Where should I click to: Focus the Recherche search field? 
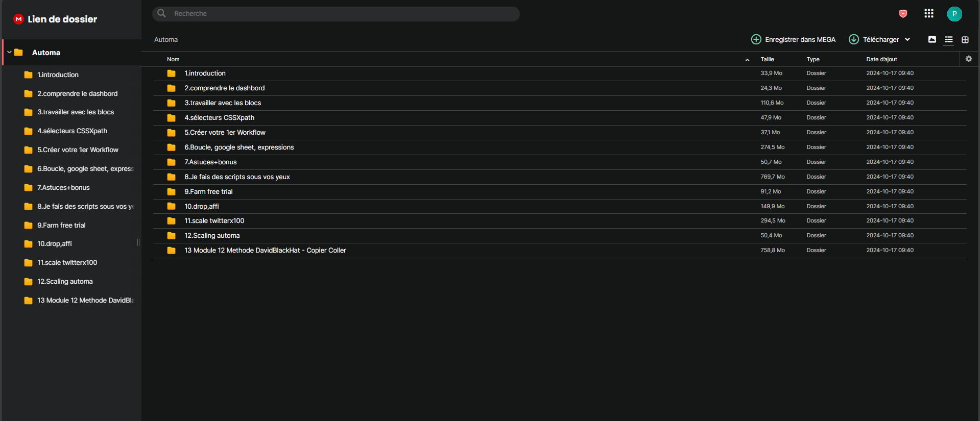[x=336, y=14]
